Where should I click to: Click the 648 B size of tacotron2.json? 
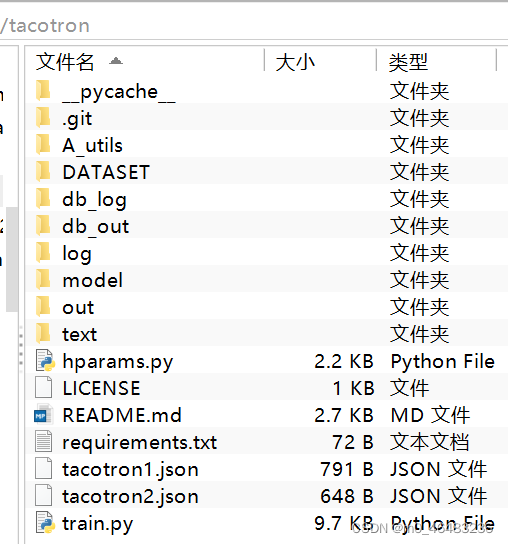click(x=347, y=496)
